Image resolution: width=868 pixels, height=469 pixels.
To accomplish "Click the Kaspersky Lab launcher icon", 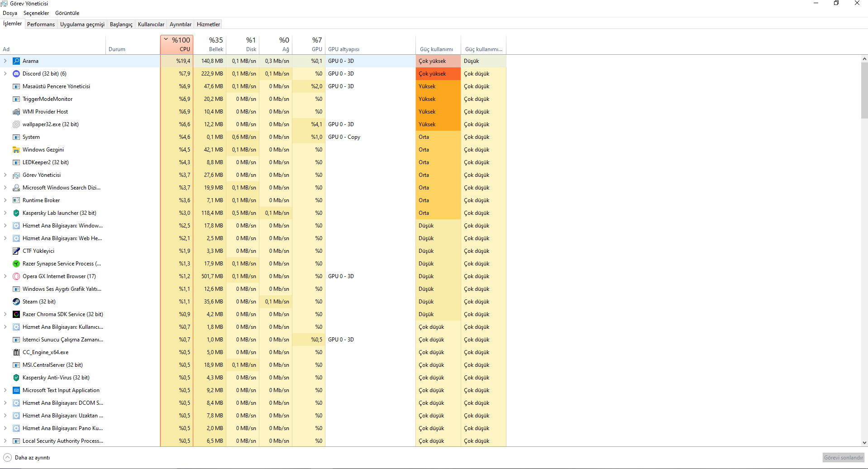I will point(16,213).
